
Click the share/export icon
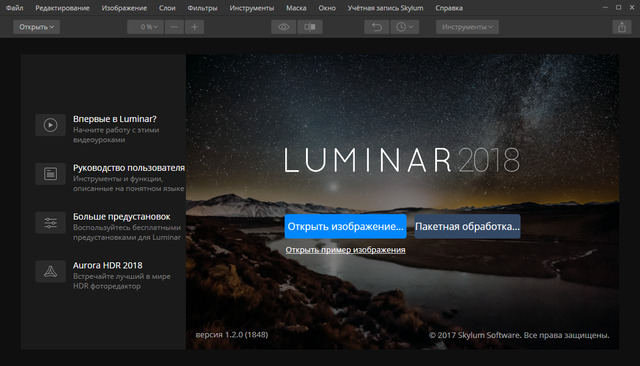click(622, 27)
